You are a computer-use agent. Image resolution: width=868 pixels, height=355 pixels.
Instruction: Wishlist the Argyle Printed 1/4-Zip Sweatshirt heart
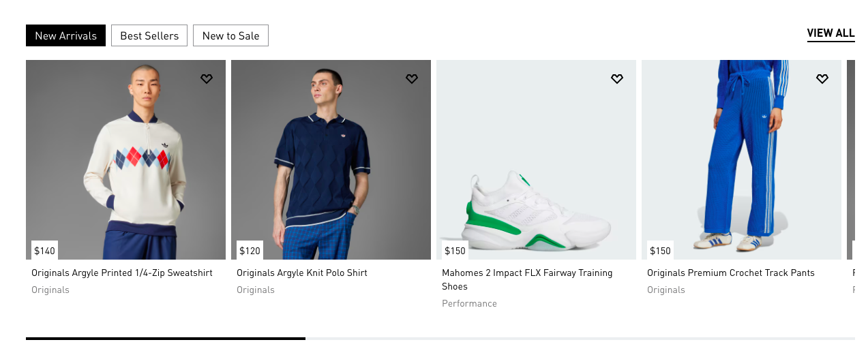[207, 79]
